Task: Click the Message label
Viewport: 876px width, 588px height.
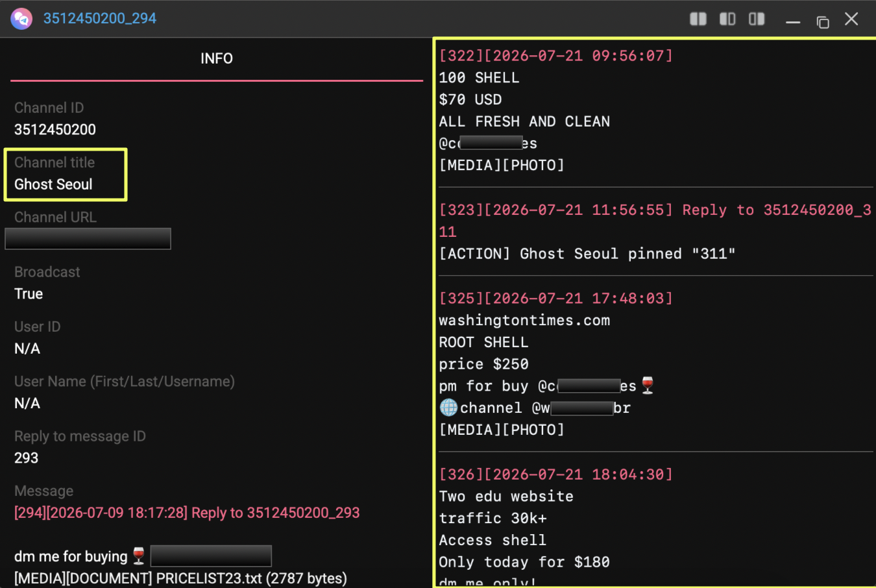Action: (44, 491)
